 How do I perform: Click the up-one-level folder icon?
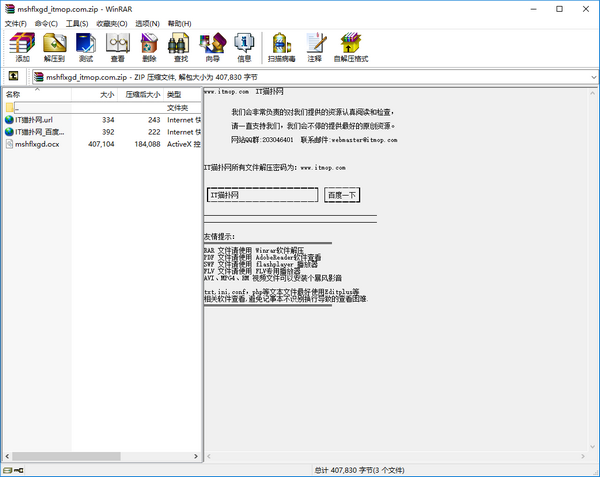click(13, 76)
